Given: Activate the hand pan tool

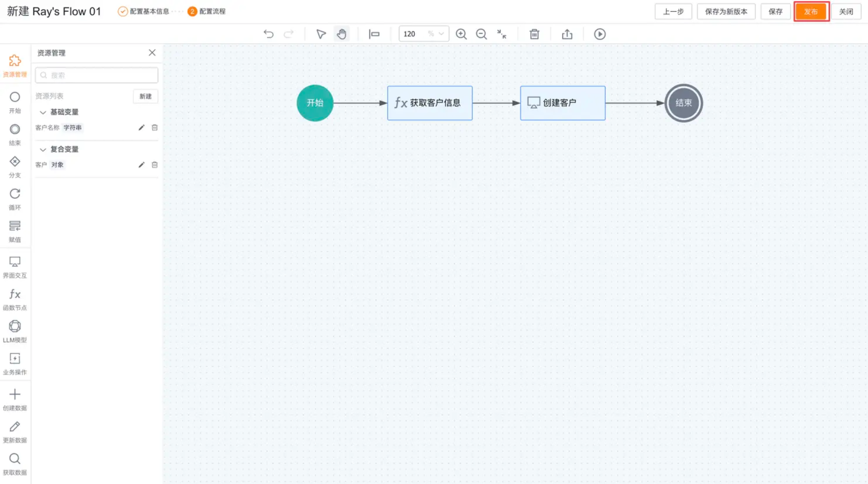Looking at the screenshot, I should pyautogui.click(x=341, y=34).
